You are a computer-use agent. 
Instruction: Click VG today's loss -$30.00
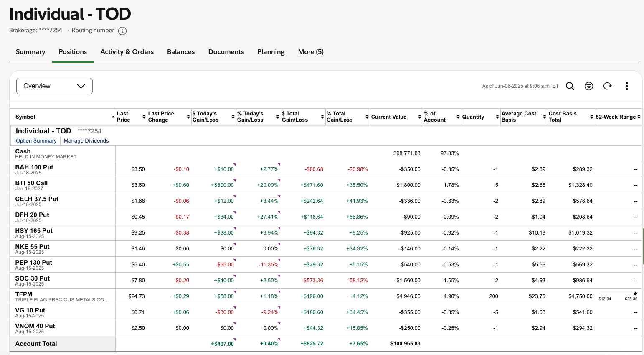[225, 312]
